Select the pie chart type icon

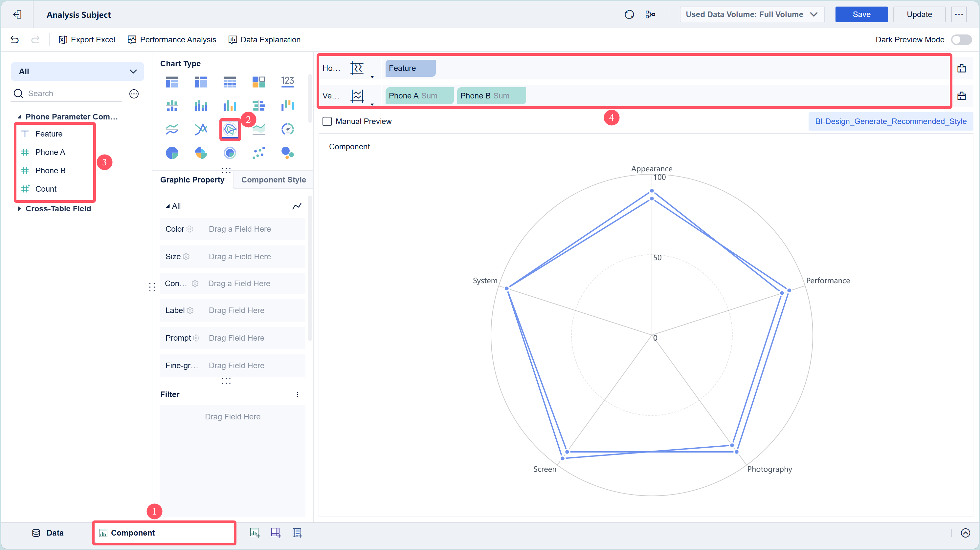coord(172,153)
